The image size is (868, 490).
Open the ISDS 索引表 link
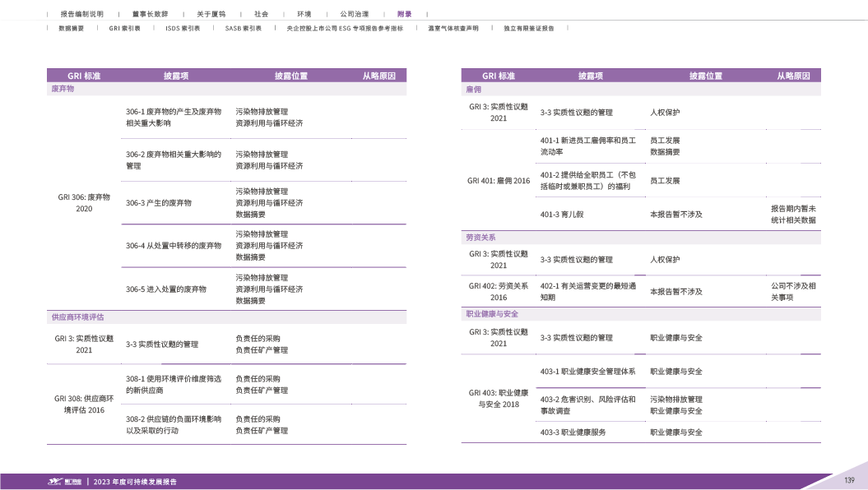[x=183, y=28]
